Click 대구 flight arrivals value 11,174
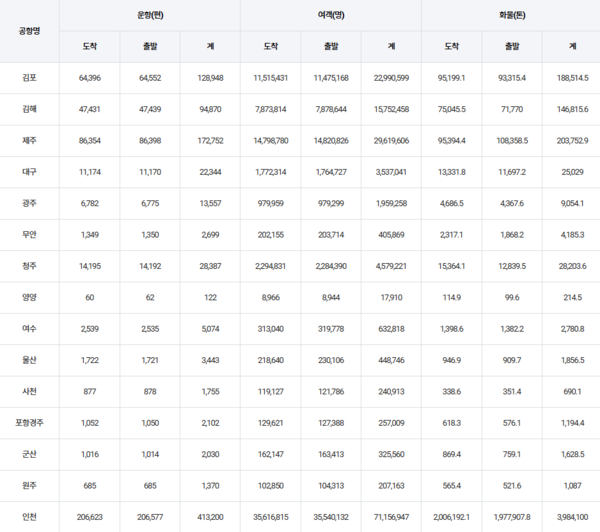Image resolution: width=600 pixels, height=532 pixels. (90, 172)
